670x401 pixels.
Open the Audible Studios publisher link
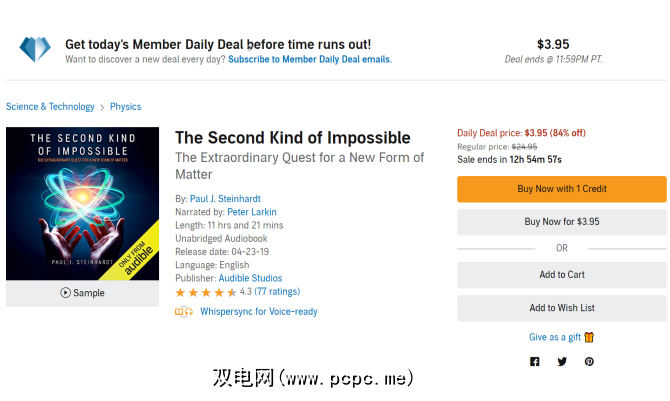(250, 278)
